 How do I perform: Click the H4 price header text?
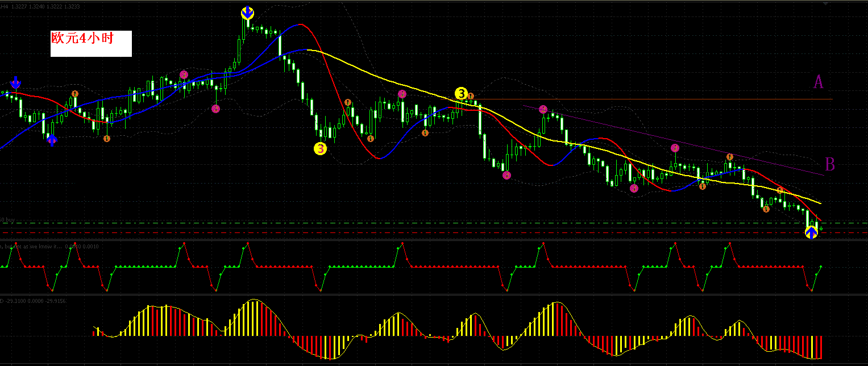40,6
